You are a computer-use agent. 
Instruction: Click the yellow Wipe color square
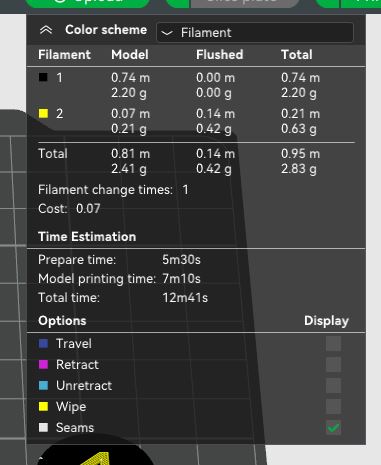click(x=43, y=407)
